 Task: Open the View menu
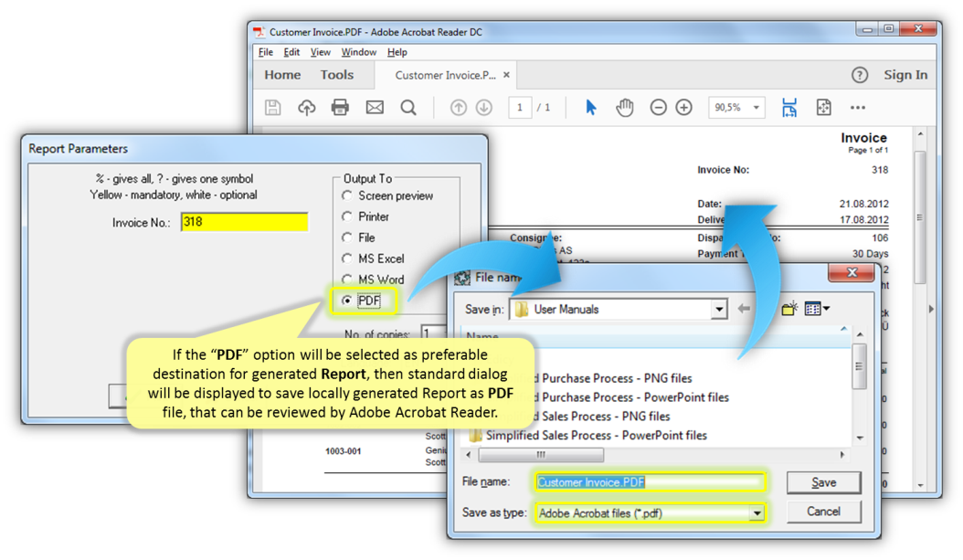pos(320,52)
